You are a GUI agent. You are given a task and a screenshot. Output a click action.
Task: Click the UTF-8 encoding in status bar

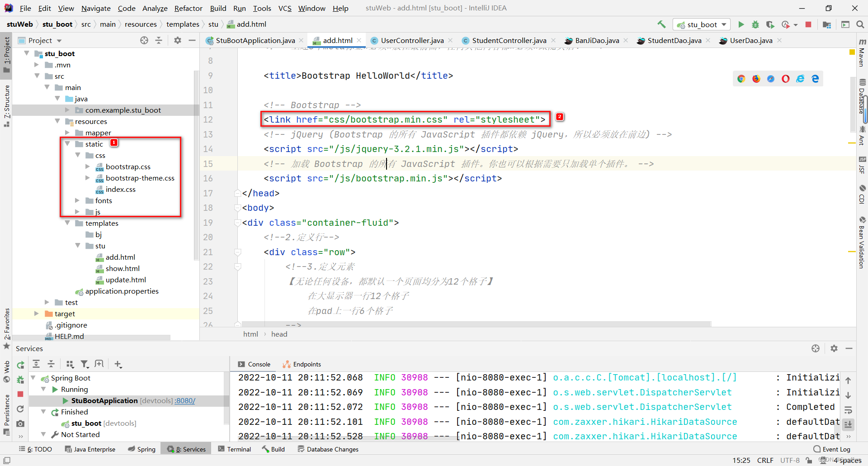790,460
